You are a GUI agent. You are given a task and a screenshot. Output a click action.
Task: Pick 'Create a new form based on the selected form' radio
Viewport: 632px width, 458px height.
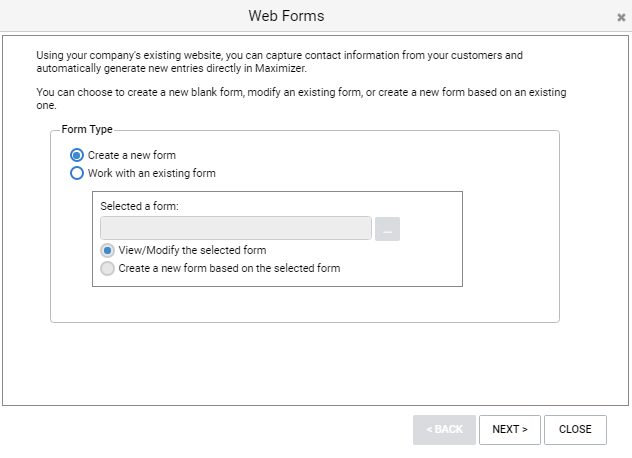pos(107,269)
